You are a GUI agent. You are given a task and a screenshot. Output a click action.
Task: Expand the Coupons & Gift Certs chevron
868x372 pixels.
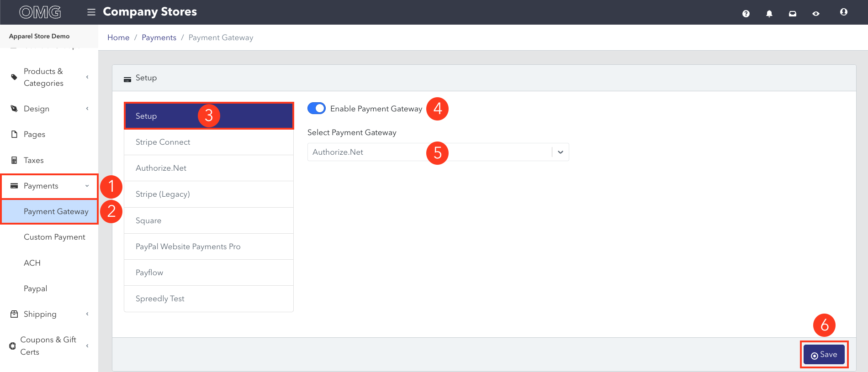87,346
